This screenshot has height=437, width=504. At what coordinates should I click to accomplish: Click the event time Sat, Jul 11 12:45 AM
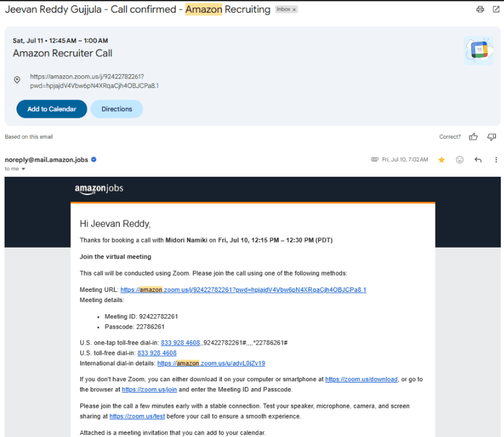pyautogui.click(x=60, y=41)
